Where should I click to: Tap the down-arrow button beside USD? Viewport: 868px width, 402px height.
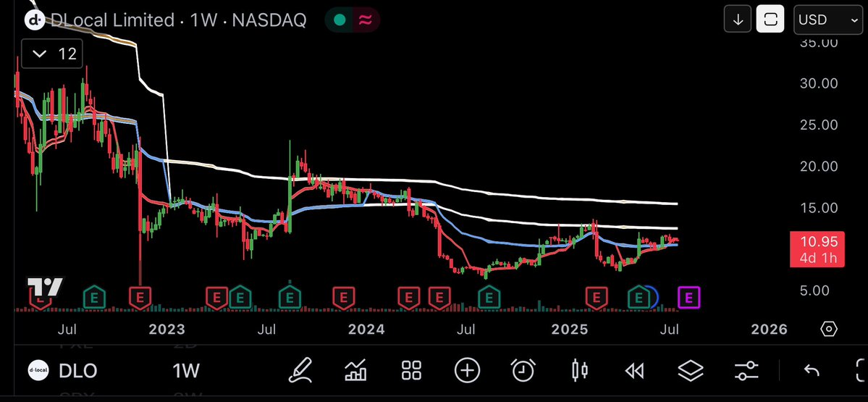click(738, 20)
